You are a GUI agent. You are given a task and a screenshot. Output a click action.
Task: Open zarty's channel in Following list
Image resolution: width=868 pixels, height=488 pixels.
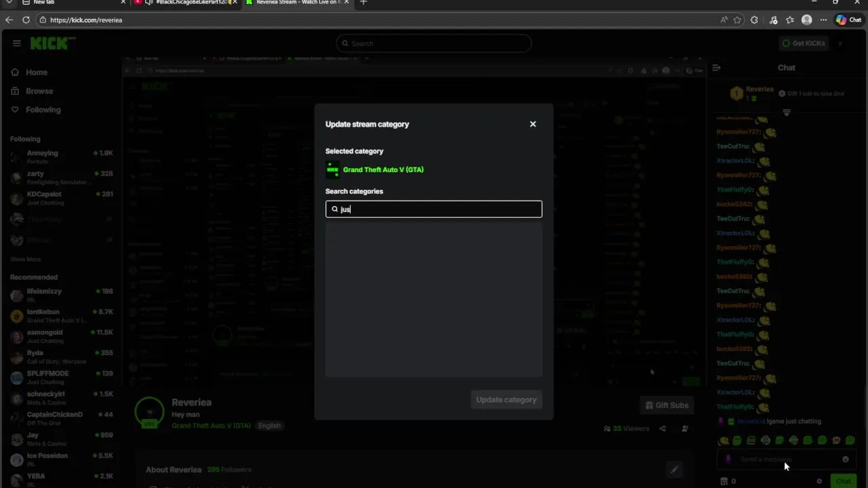(x=61, y=178)
